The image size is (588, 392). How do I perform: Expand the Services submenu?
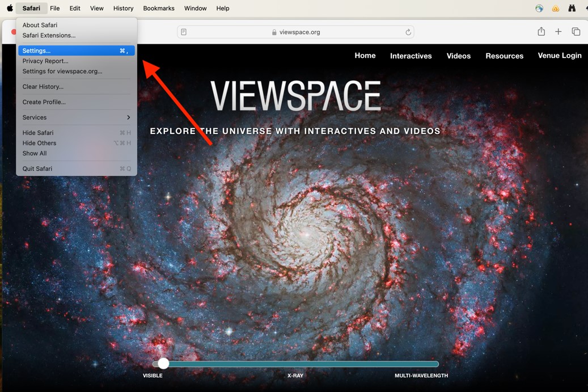[77, 117]
